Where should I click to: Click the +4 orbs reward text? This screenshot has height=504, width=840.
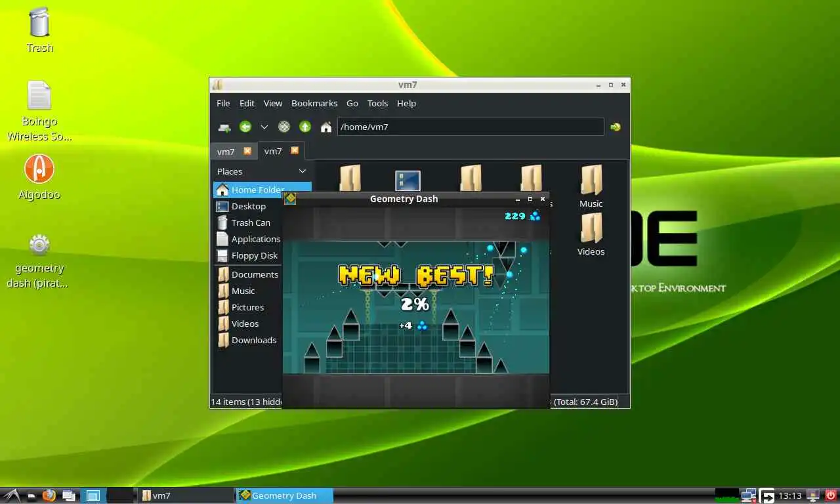[x=413, y=325]
